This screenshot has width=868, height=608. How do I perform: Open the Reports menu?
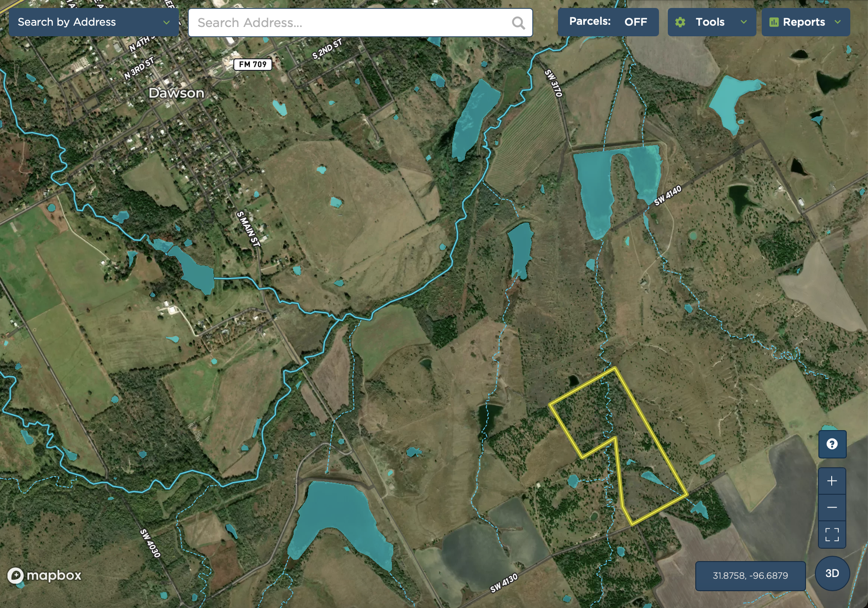(x=803, y=22)
